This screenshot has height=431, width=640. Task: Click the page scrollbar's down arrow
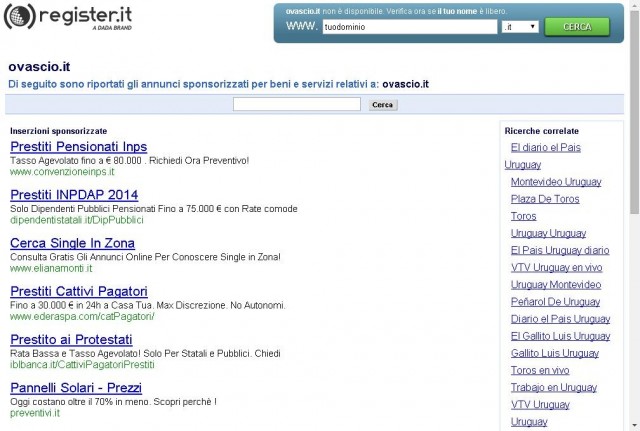pyautogui.click(x=635, y=426)
